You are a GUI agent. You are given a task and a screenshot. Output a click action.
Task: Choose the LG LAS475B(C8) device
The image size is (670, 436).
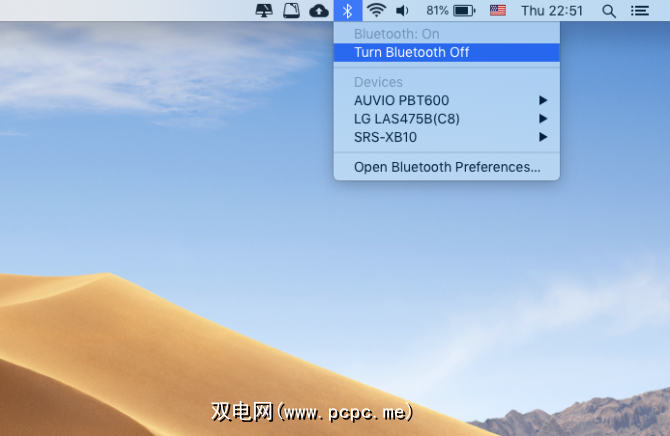point(447,119)
